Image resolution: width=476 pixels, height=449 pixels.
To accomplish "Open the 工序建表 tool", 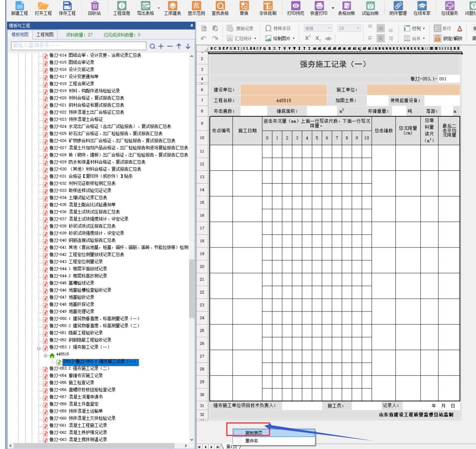I will pos(173,8).
